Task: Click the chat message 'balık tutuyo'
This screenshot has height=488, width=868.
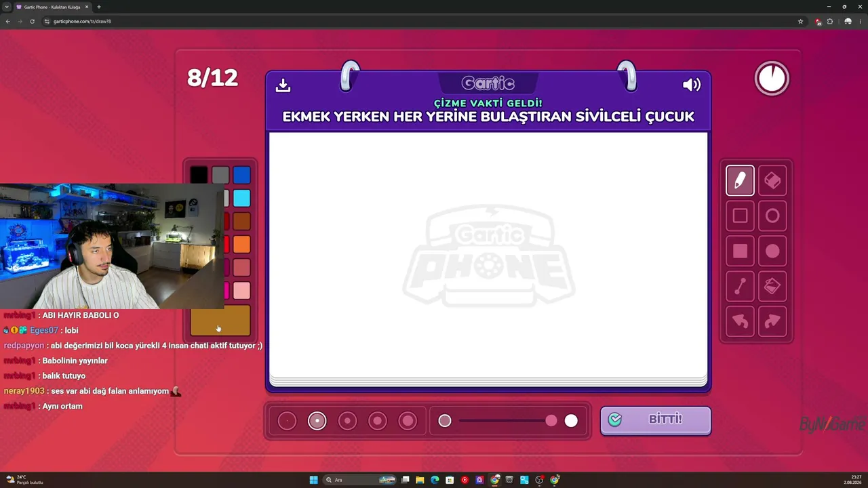Action: pyautogui.click(x=64, y=376)
